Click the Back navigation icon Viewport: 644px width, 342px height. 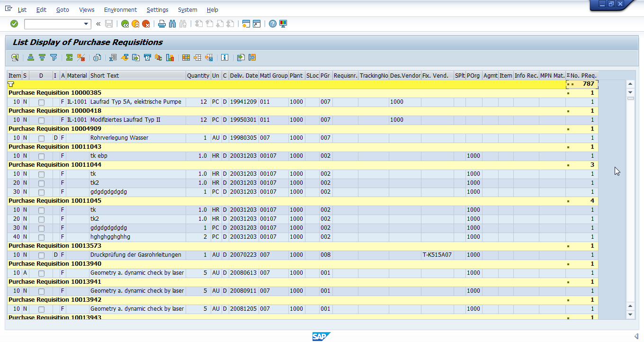[125, 24]
